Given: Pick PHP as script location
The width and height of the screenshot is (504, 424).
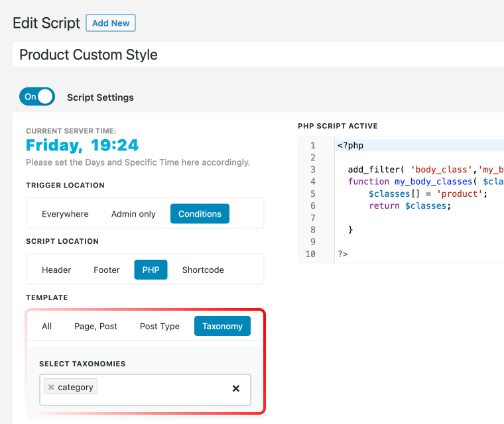Looking at the screenshot, I should 151,270.
